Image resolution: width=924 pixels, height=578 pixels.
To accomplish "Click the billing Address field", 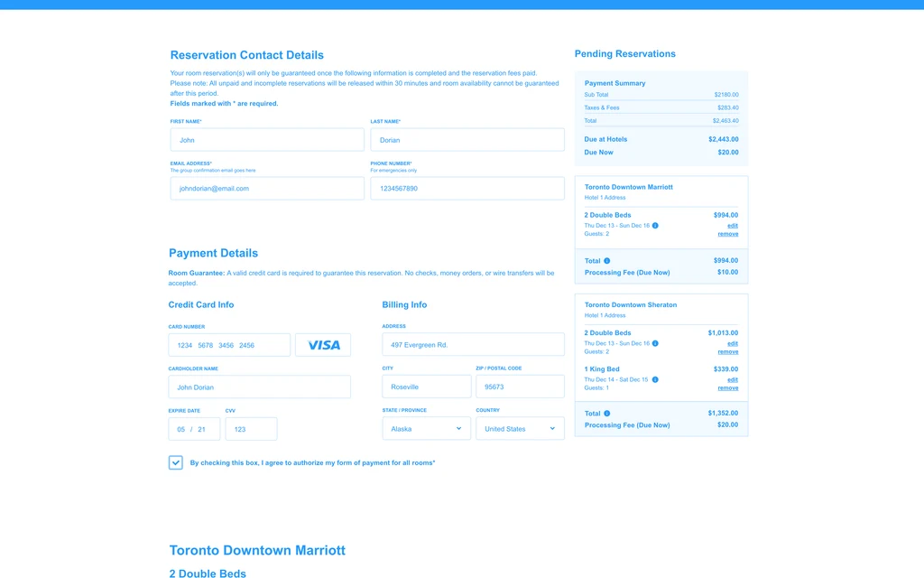I will (x=473, y=344).
